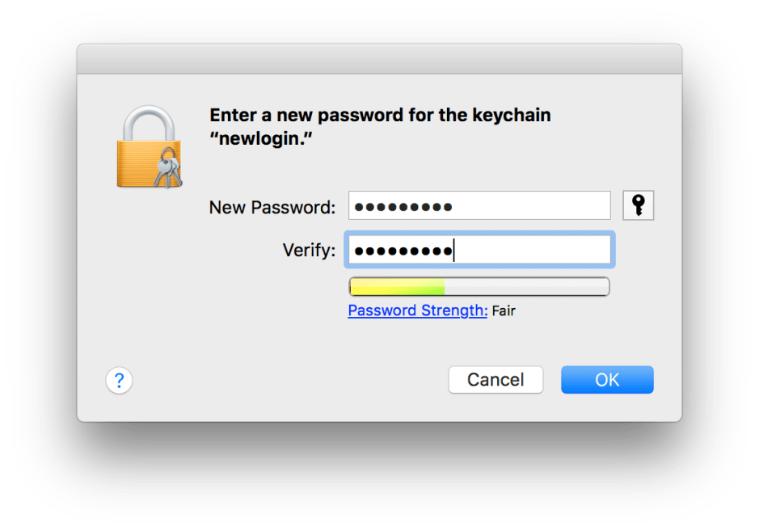
Task: Cancel the keychain password change
Action: 495,379
